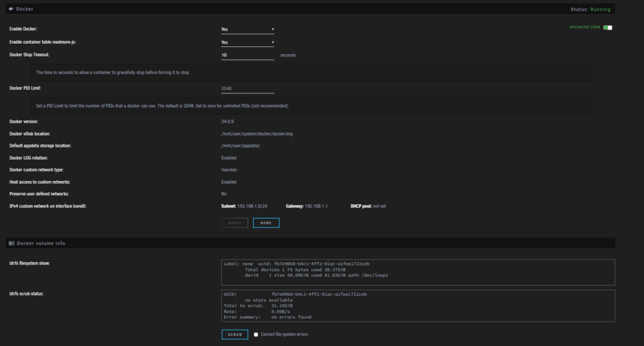Click the Docker PID Limit input field

click(x=248, y=88)
